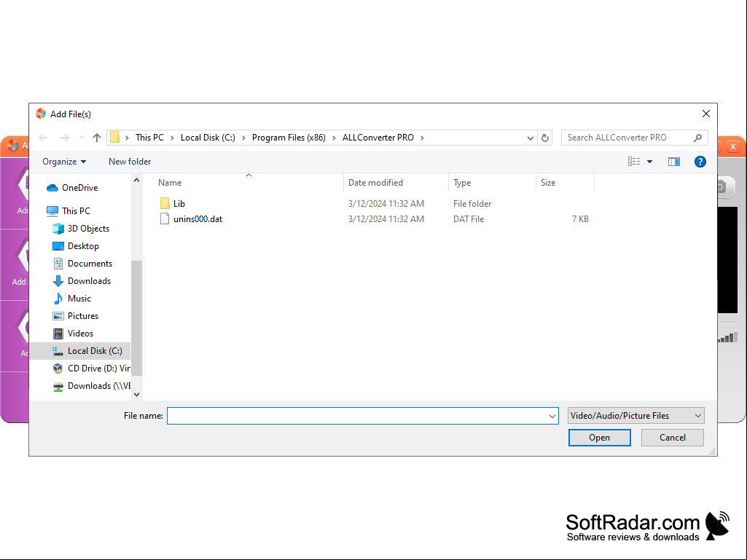Sort files by Date modified column
The width and height of the screenshot is (747, 560).
point(375,183)
